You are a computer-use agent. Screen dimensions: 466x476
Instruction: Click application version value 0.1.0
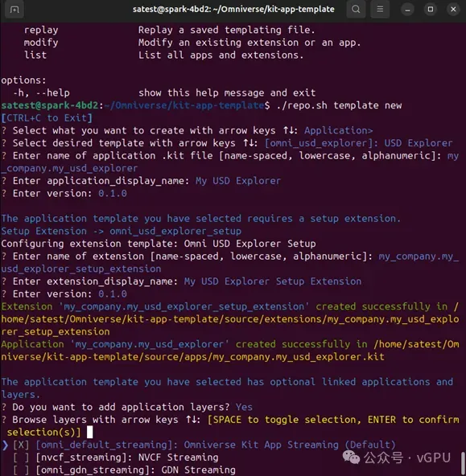(113, 193)
